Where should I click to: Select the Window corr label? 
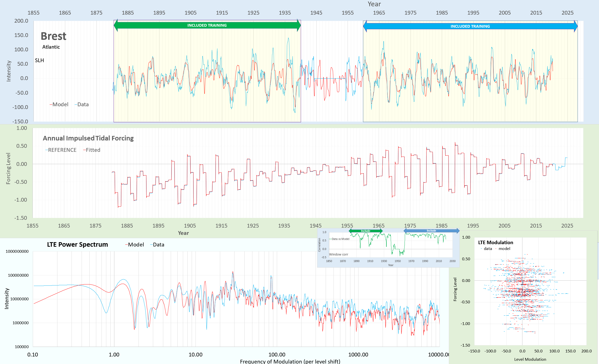click(338, 254)
